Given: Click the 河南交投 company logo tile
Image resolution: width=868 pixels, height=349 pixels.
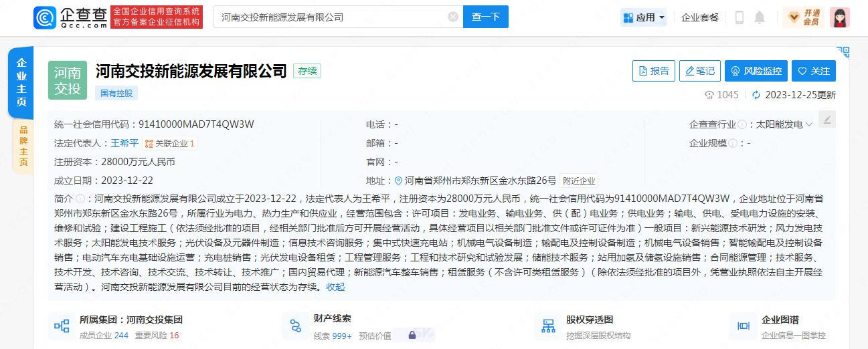Looking at the screenshot, I should tap(68, 80).
